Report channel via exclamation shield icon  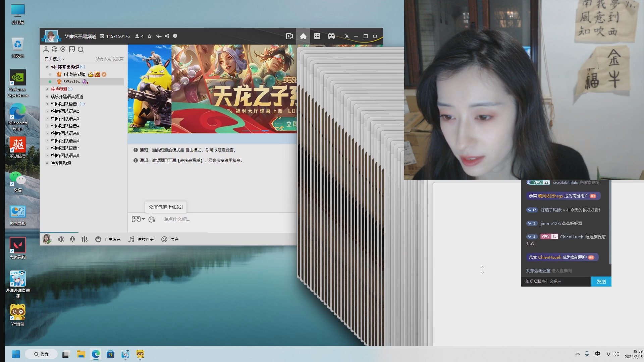click(175, 36)
